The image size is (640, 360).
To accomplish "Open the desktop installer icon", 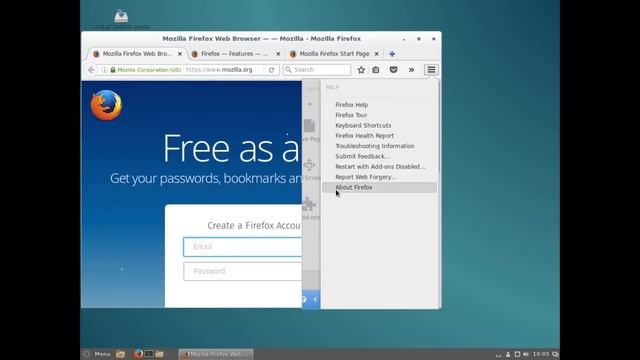I will point(121,16).
